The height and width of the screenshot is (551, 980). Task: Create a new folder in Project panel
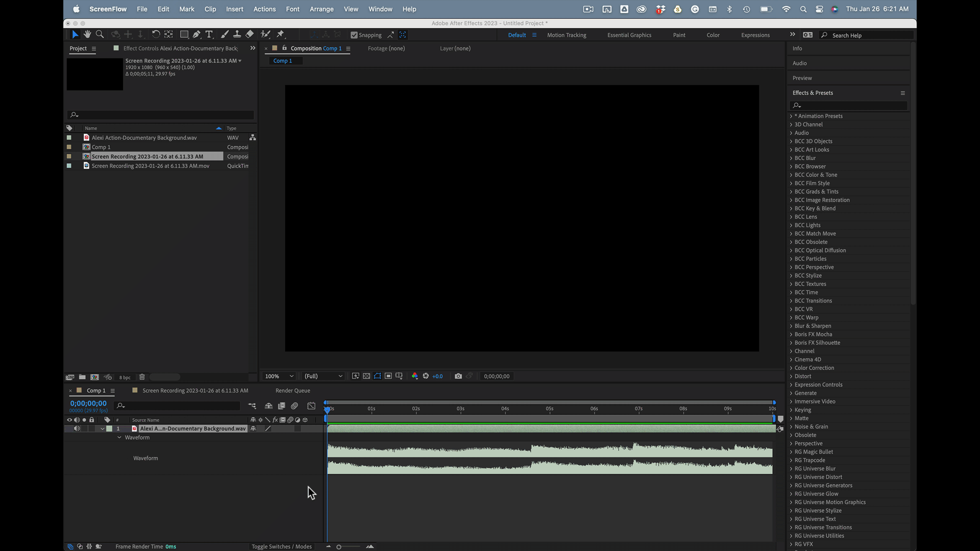pyautogui.click(x=82, y=377)
